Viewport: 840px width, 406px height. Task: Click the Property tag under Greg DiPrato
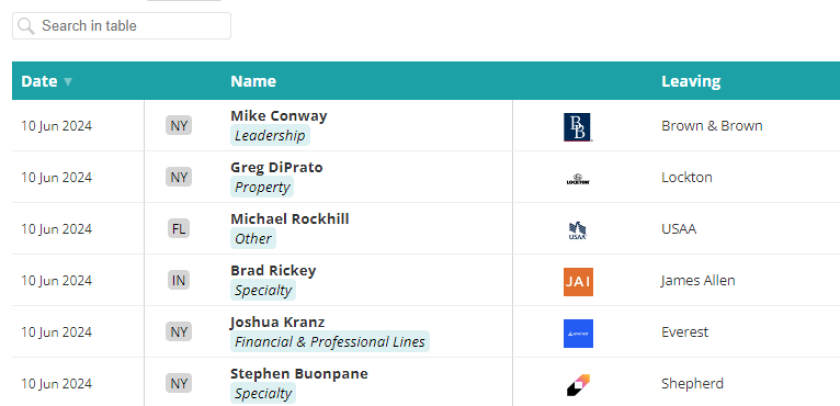[262, 187]
